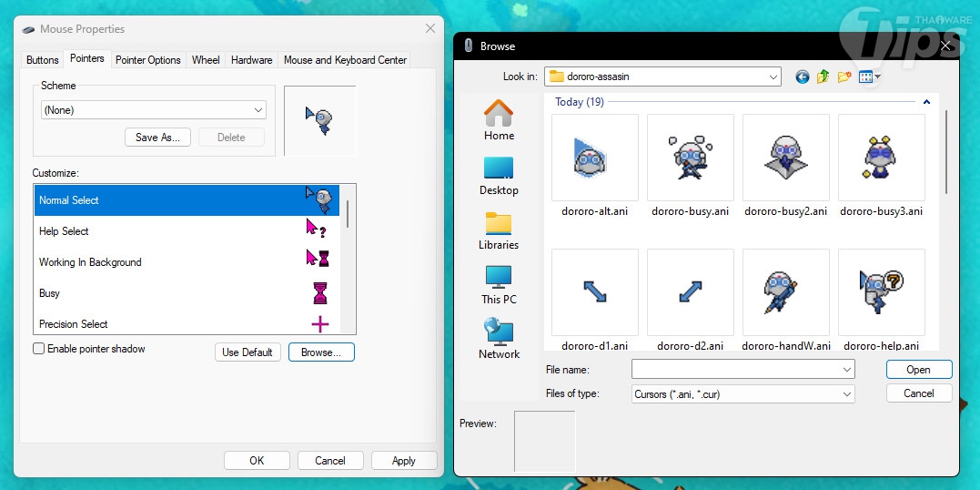Select the dororo-busy.ani cursor thumbnail

click(690, 157)
